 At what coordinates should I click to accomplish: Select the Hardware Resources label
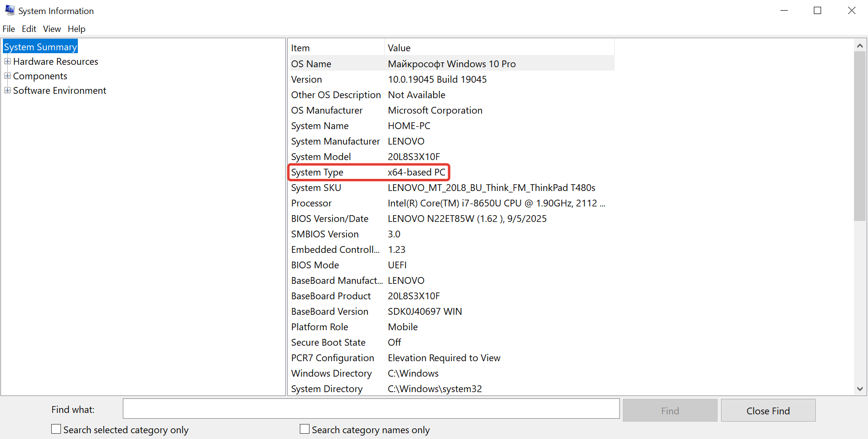pyautogui.click(x=56, y=61)
